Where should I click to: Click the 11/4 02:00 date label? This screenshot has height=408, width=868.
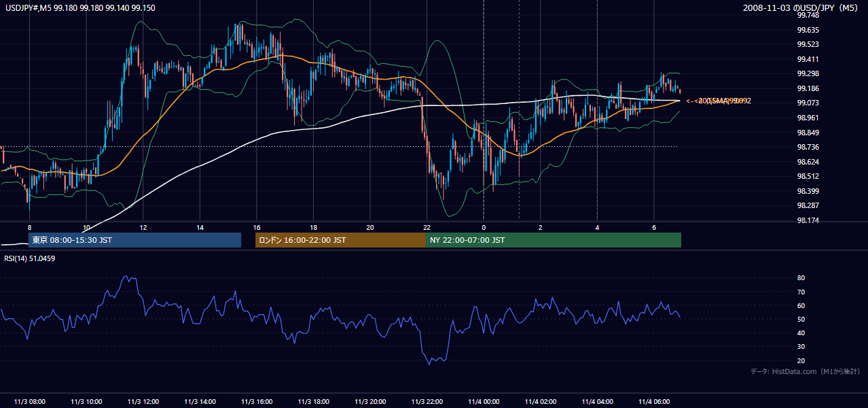540,401
